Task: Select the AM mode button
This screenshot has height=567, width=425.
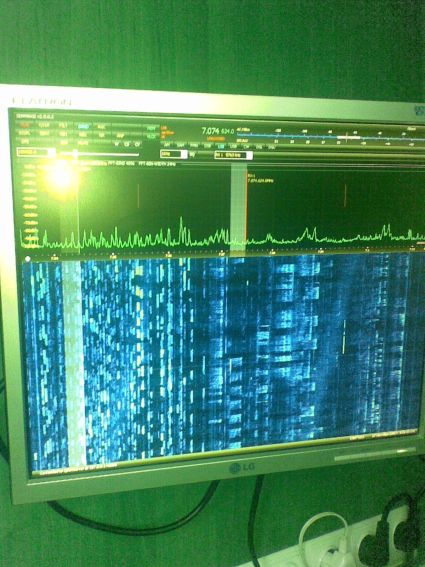Action: point(167,145)
